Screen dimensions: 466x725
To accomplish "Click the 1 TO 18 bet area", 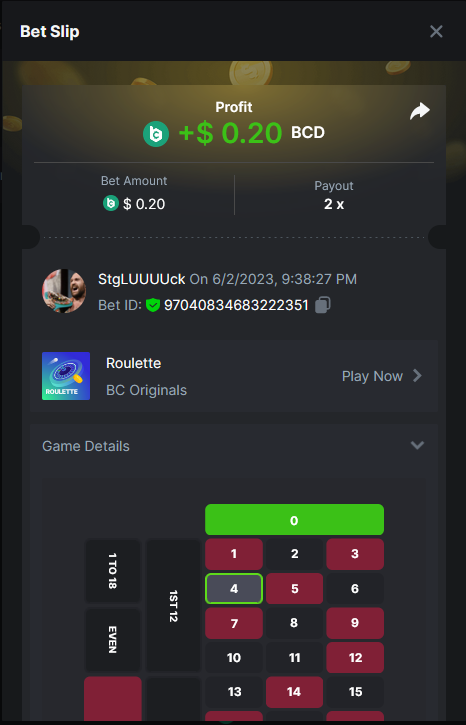I will (x=112, y=571).
